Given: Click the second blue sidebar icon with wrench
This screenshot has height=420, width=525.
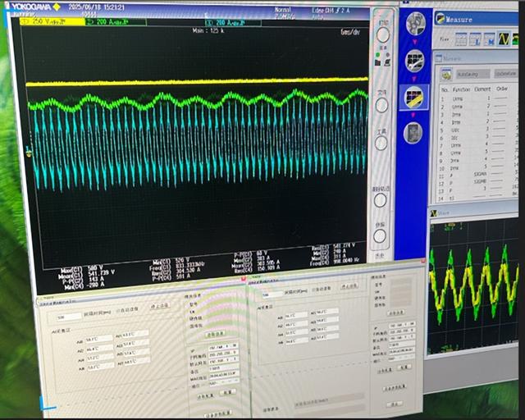Looking at the screenshot, I should (415, 59).
